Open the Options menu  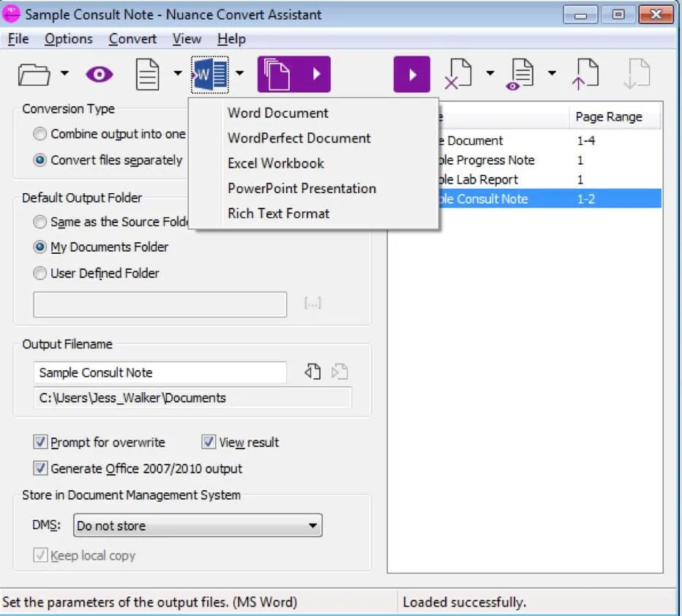click(x=68, y=39)
